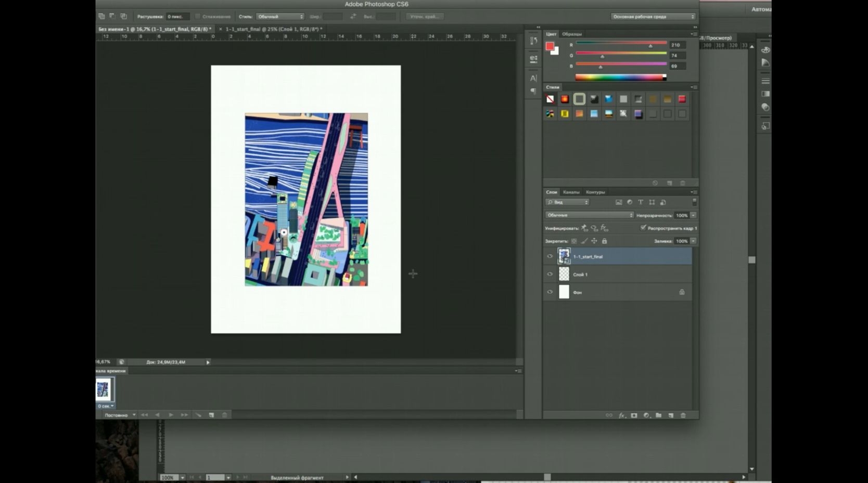
Task: Open the Paragraph panel icon
Action: pyautogui.click(x=533, y=92)
